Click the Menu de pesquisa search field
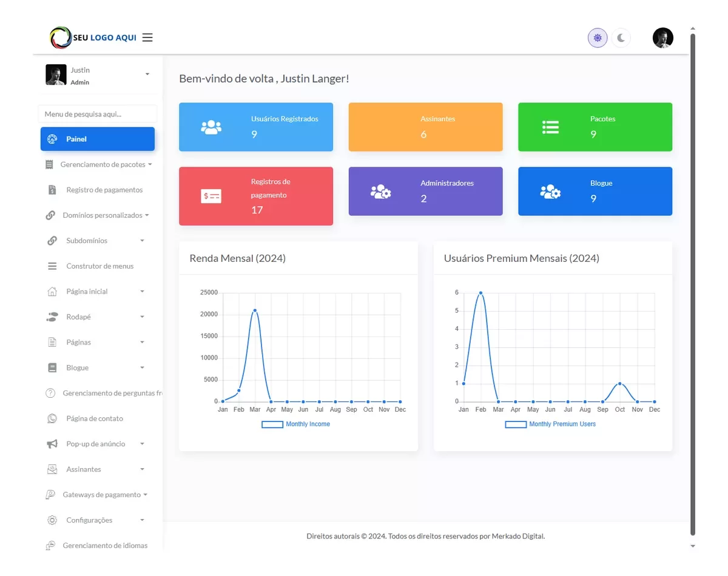 (98, 114)
